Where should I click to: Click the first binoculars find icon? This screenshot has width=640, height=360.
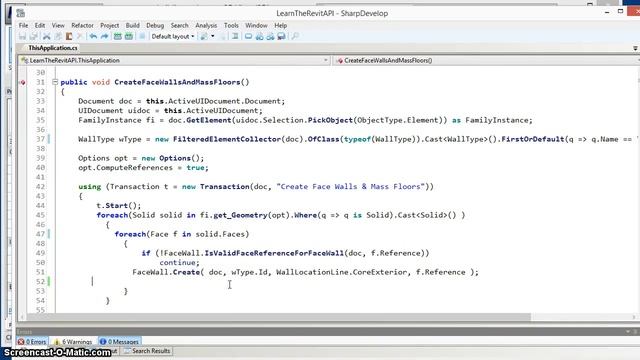(260, 36)
